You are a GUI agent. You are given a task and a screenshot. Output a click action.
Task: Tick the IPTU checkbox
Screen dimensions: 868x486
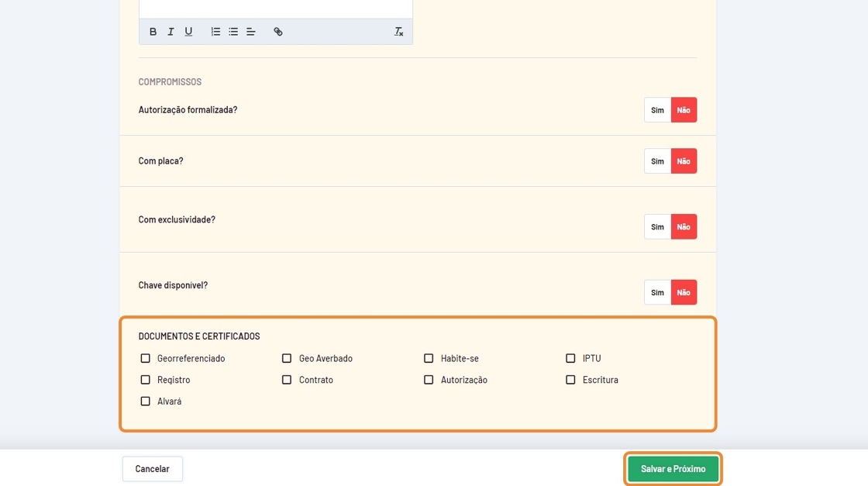(570, 358)
